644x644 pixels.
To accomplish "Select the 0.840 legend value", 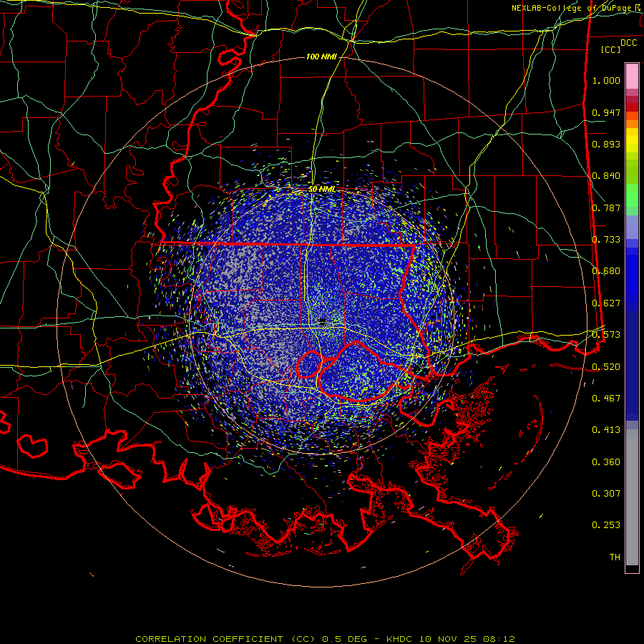I will pos(606,176).
